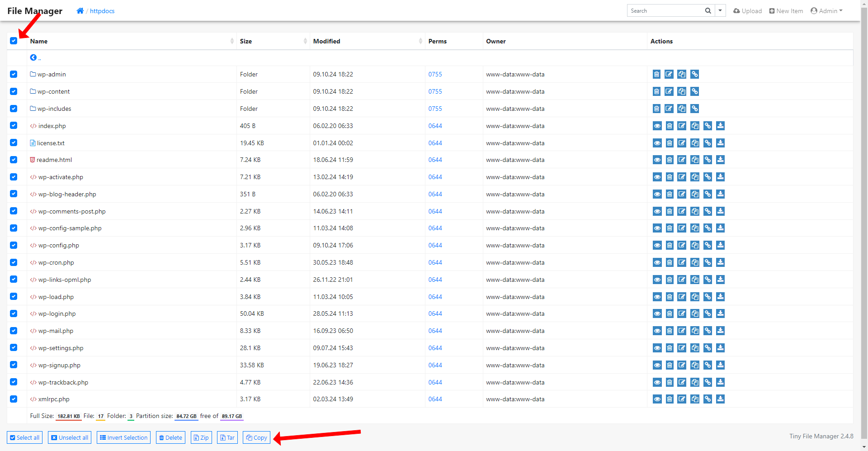Open the Upload page
This screenshot has height=451, width=868.
[747, 11]
